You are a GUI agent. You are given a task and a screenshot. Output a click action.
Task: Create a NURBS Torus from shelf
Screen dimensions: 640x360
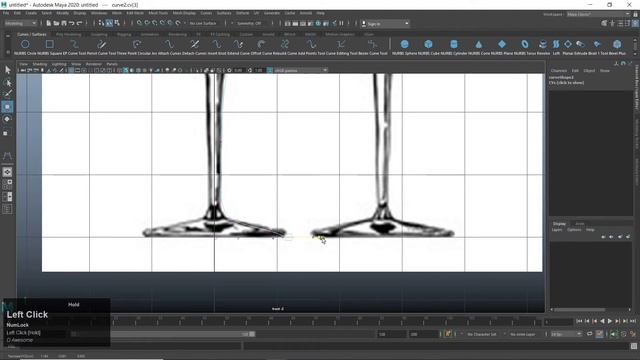tap(525, 44)
